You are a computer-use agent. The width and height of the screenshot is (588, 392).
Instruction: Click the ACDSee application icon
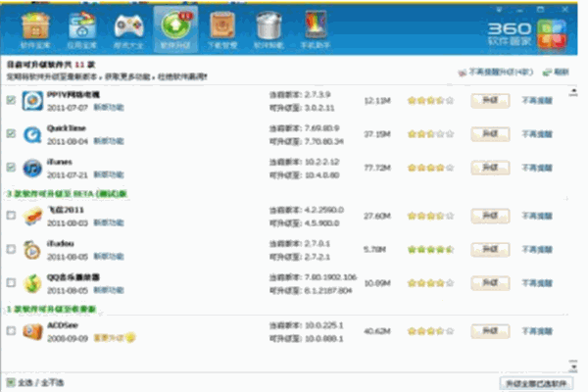point(32,331)
